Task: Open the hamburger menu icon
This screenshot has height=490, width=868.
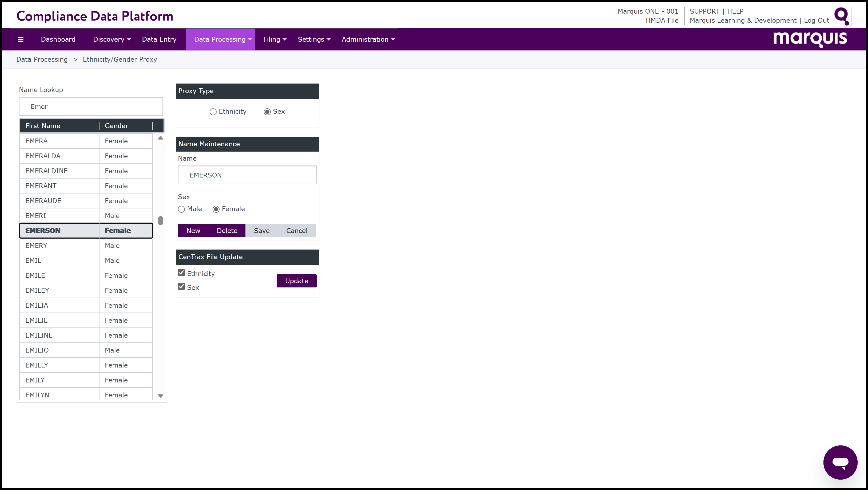Action: (x=21, y=39)
